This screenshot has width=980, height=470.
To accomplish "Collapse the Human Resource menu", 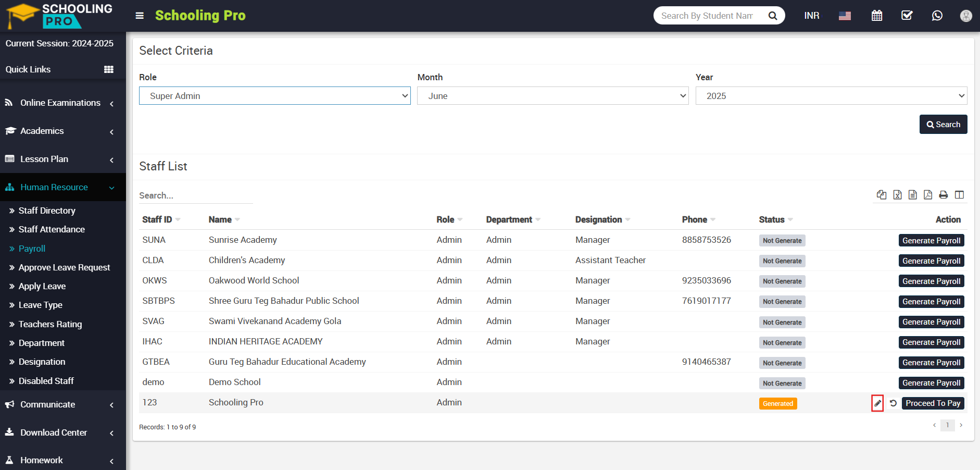I will click(x=63, y=188).
